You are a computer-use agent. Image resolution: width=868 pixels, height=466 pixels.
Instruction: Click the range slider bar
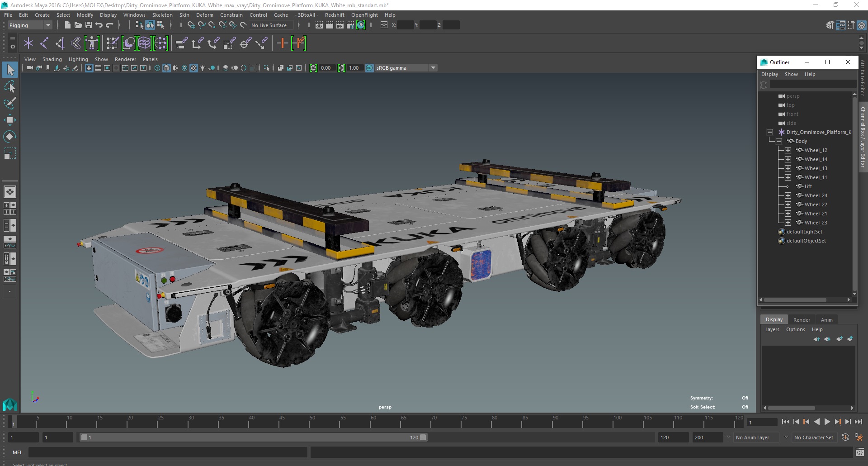[x=253, y=437]
